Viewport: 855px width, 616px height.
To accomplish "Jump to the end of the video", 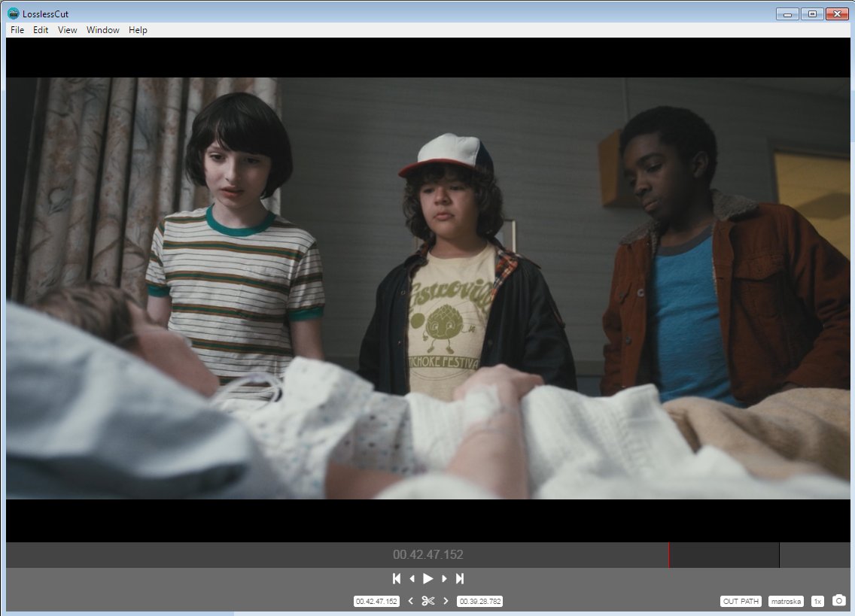I will point(460,578).
